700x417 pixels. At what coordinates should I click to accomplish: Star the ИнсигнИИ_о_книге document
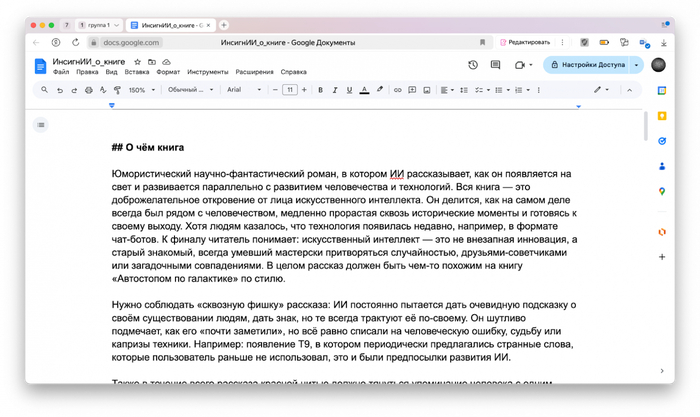coord(138,62)
